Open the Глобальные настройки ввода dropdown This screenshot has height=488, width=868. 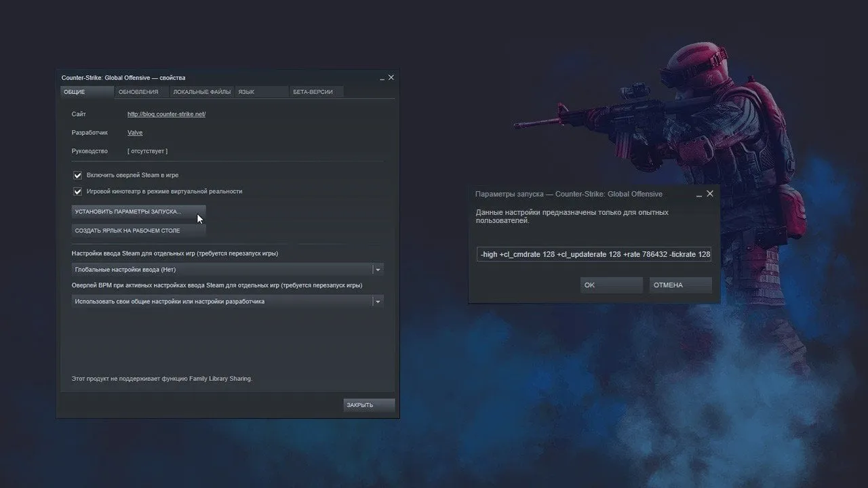(228, 269)
